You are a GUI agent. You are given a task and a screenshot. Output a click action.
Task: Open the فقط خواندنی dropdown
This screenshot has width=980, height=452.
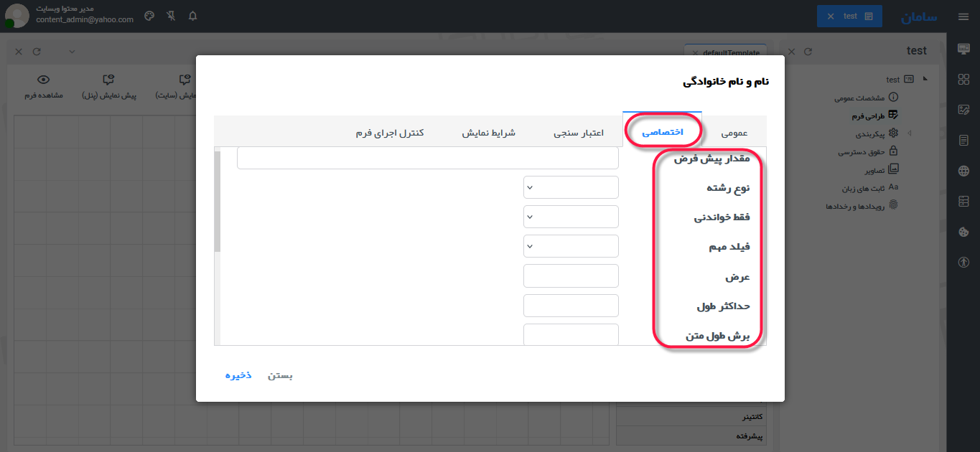[571, 217]
